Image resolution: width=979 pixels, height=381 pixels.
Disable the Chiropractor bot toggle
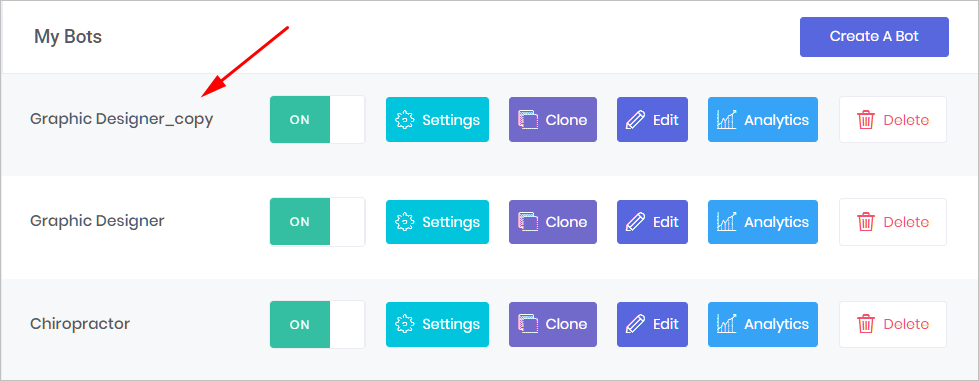pyautogui.click(x=317, y=324)
